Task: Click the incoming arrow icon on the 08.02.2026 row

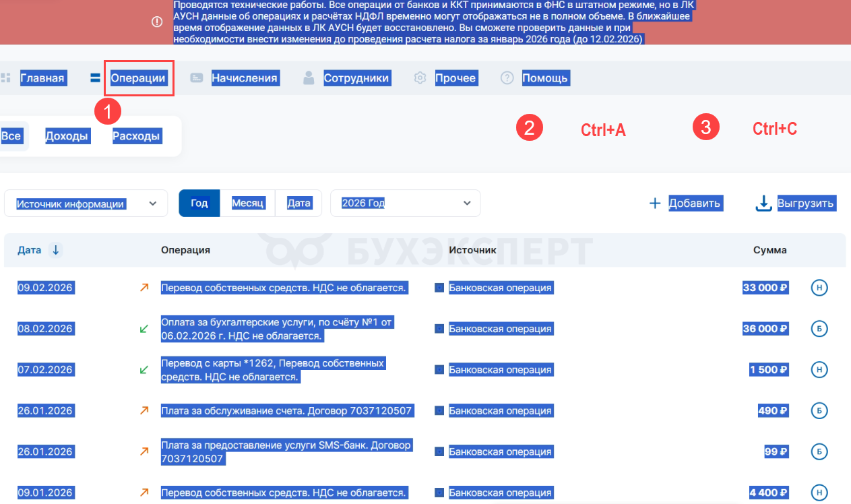Action: pos(144,329)
